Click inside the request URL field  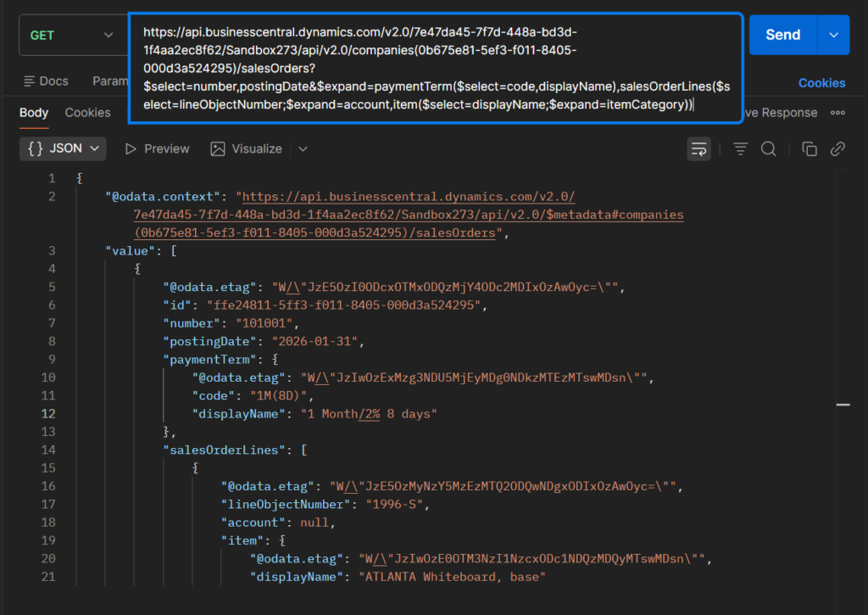click(x=434, y=68)
